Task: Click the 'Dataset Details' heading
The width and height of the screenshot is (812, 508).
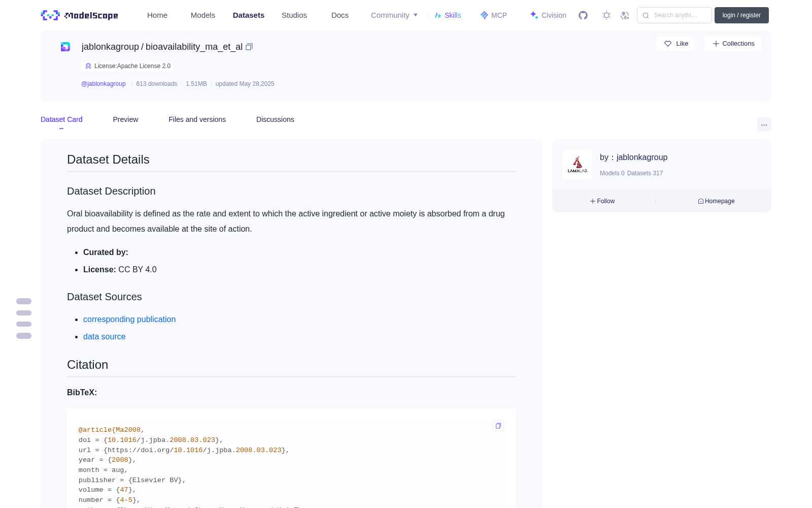Action: click(x=108, y=160)
